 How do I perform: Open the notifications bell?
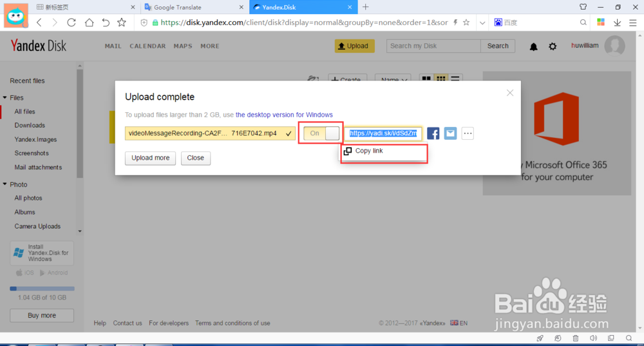pos(533,46)
